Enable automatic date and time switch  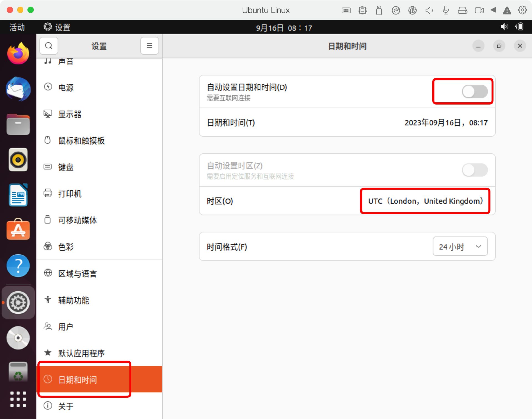(x=475, y=92)
